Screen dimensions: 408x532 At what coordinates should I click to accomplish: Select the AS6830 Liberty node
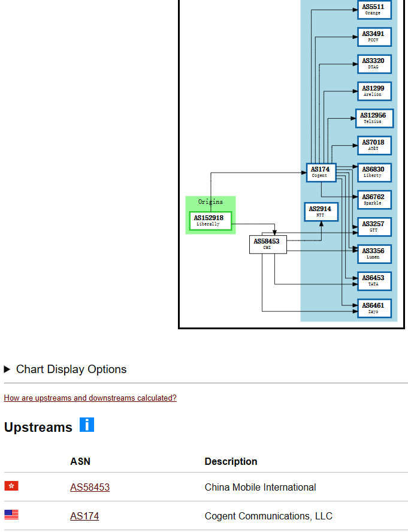(374, 172)
